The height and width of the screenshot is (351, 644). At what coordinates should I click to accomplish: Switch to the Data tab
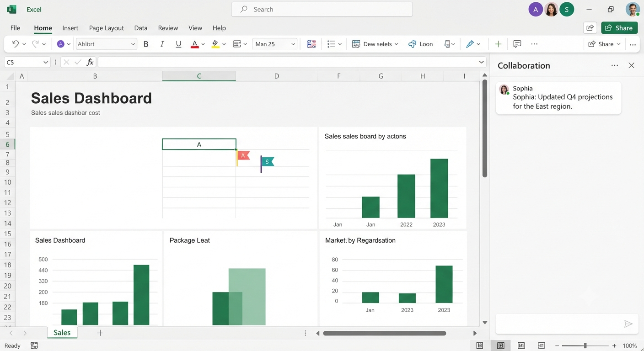tap(141, 28)
